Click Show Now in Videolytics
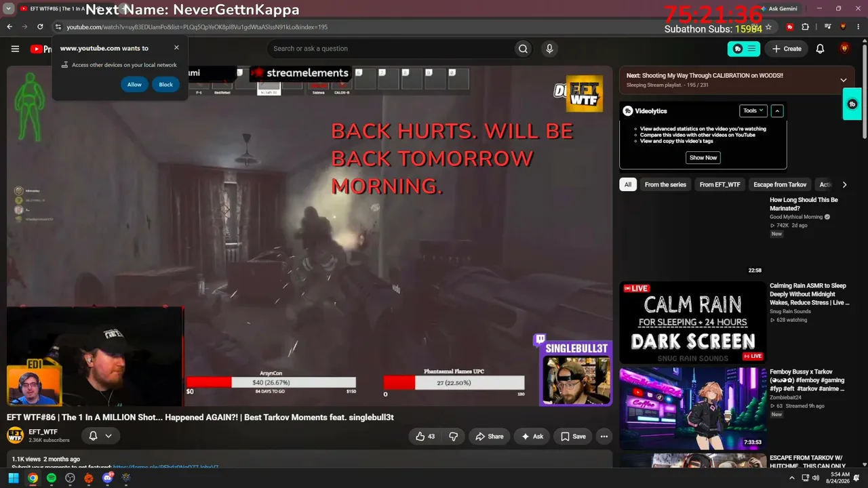 (x=703, y=157)
